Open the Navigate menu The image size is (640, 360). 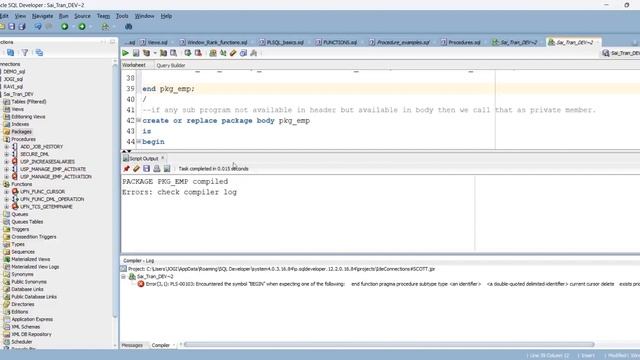coord(42,16)
